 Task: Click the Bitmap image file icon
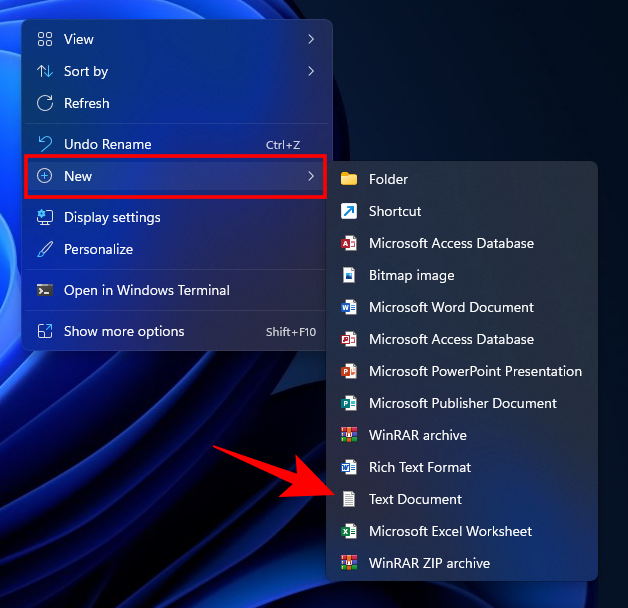point(349,275)
